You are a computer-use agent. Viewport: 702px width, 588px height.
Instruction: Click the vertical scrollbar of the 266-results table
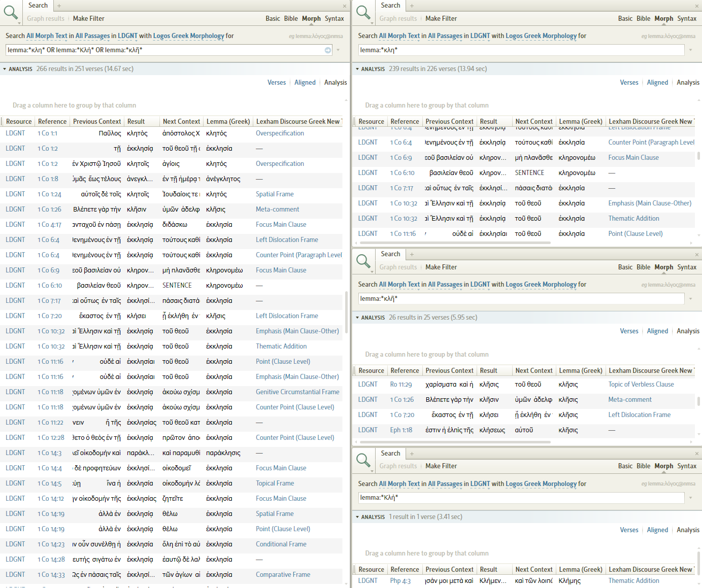point(347,312)
